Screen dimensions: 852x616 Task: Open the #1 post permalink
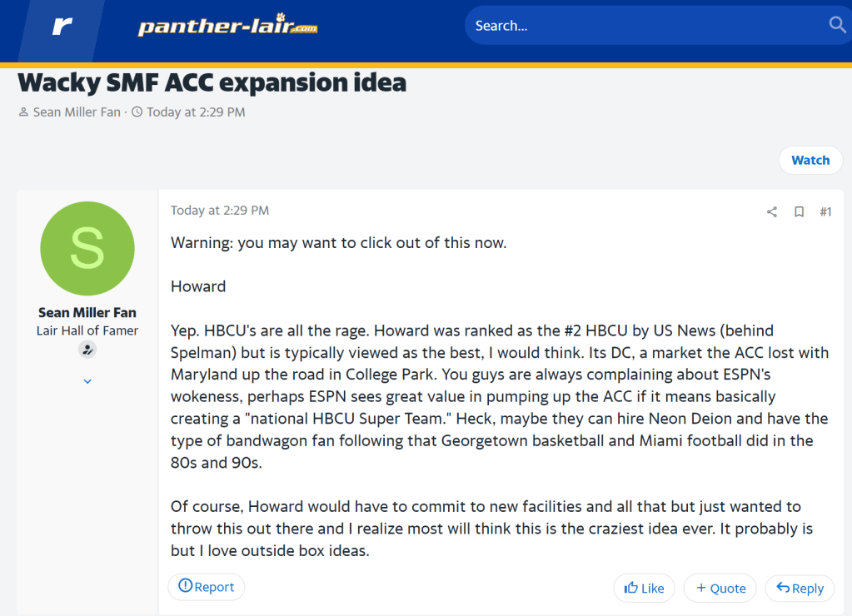tap(825, 211)
